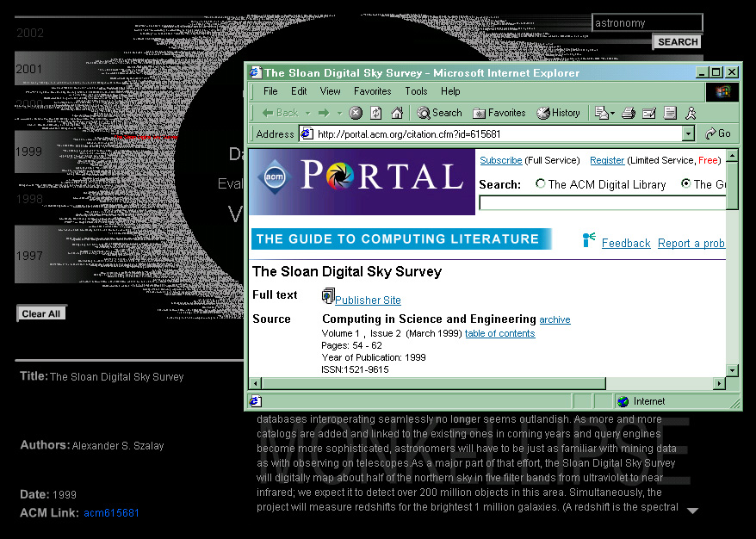Follow the acm615681 ACM link

click(111, 513)
